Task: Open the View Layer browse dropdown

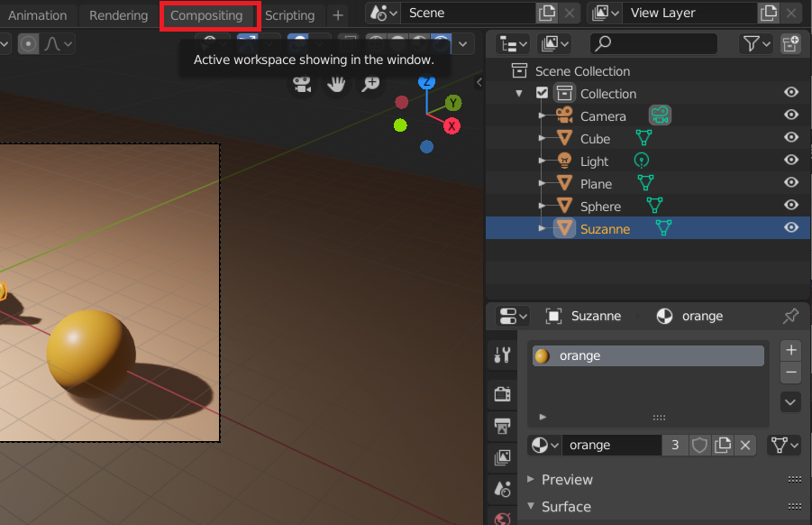Action: 605,13
